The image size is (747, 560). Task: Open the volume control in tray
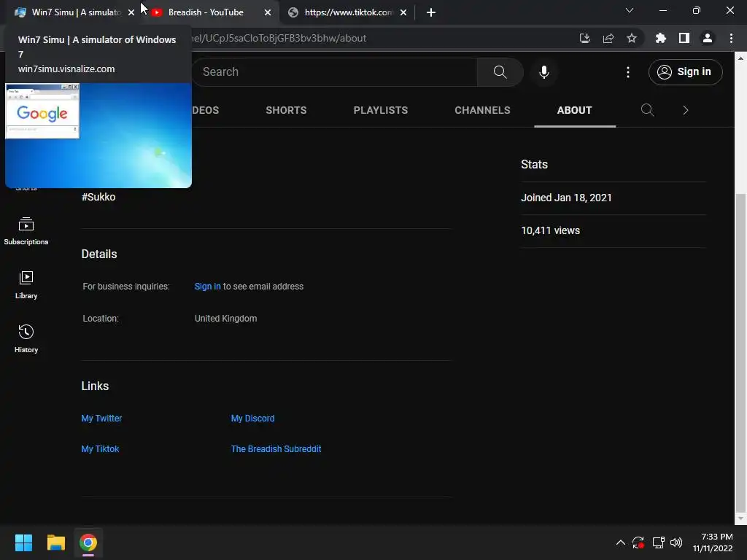(676, 542)
